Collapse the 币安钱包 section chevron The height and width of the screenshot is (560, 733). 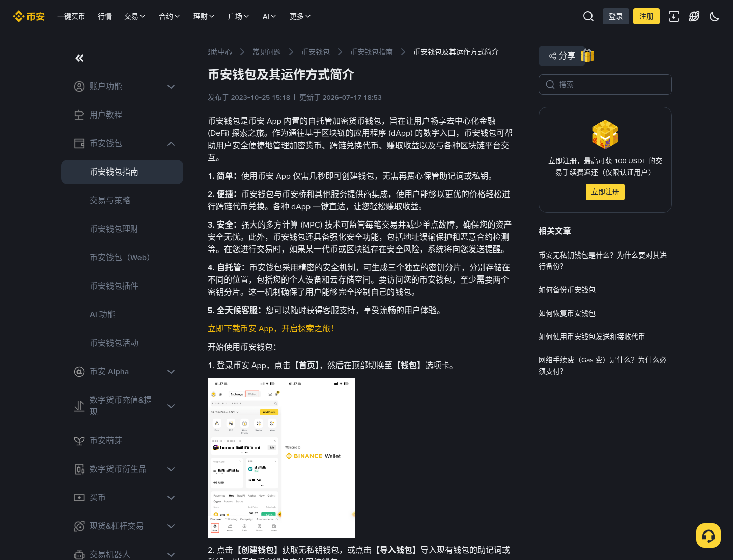(171, 144)
